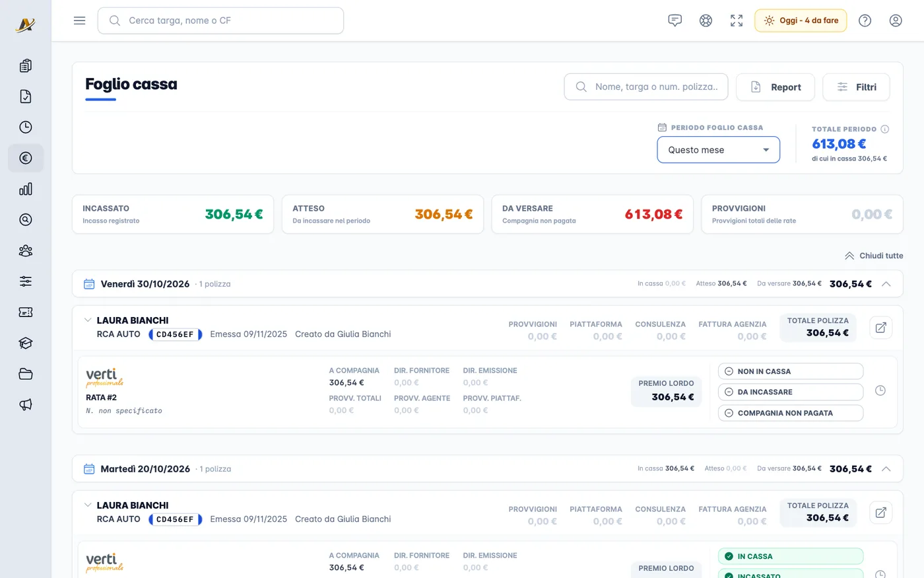Screen dimensions: 924x578
Task: Focus the Nome, targa o num. polizza search
Action: click(x=646, y=87)
